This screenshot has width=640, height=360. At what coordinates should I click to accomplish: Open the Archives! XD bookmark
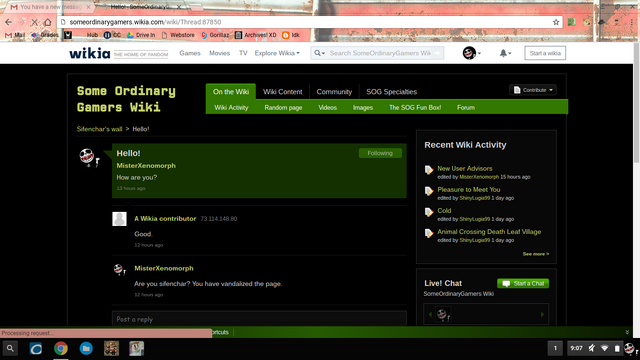(x=256, y=35)
